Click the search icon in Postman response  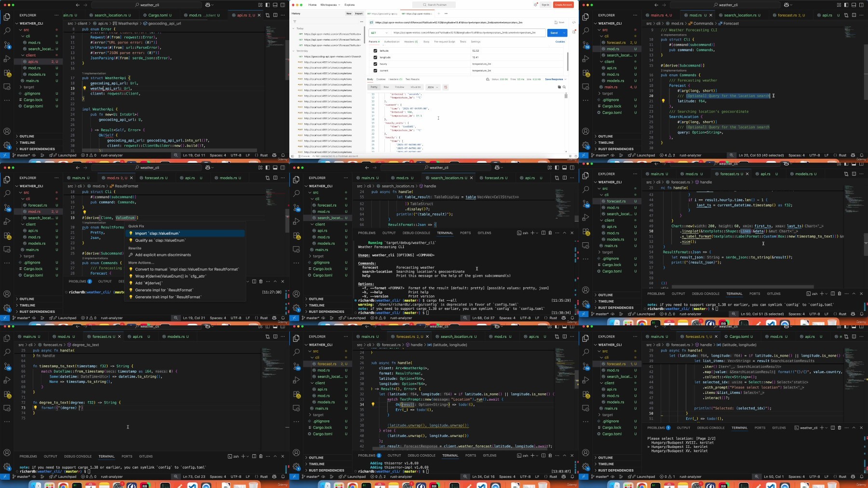click(564, 87)
